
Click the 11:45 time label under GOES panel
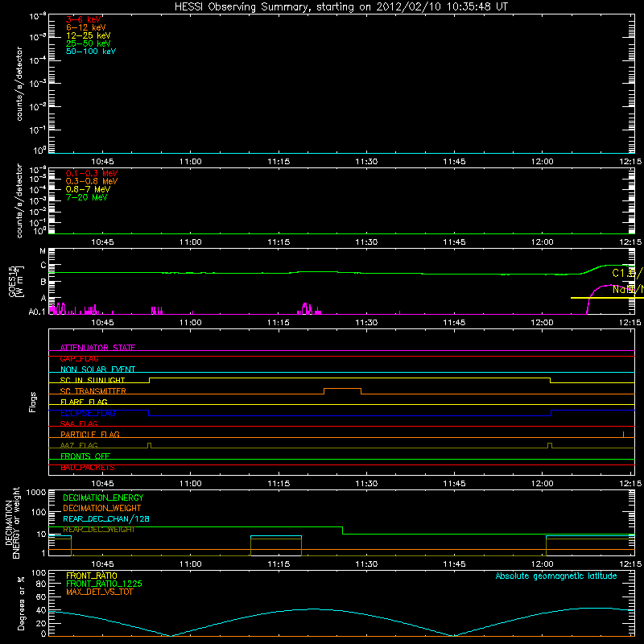pyautogui.click(x=454, y=323)
